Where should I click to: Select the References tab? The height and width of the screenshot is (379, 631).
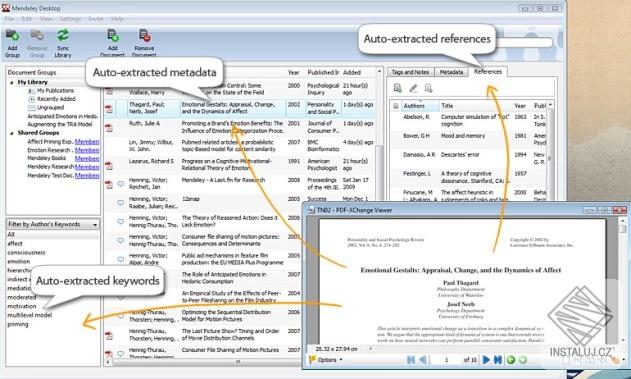pos(488,72)
